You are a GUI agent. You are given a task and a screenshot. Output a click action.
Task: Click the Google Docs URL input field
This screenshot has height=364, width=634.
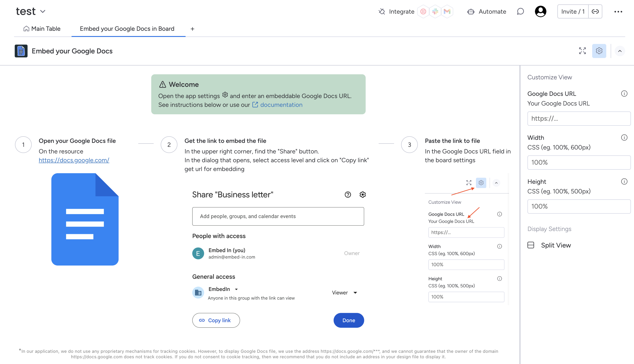[x=579, y=118]
